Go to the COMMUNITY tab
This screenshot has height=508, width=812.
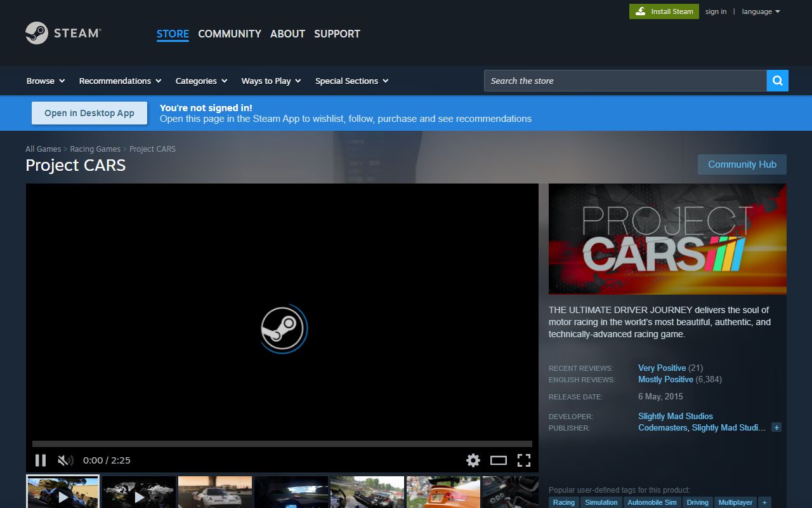coord(230,34)
